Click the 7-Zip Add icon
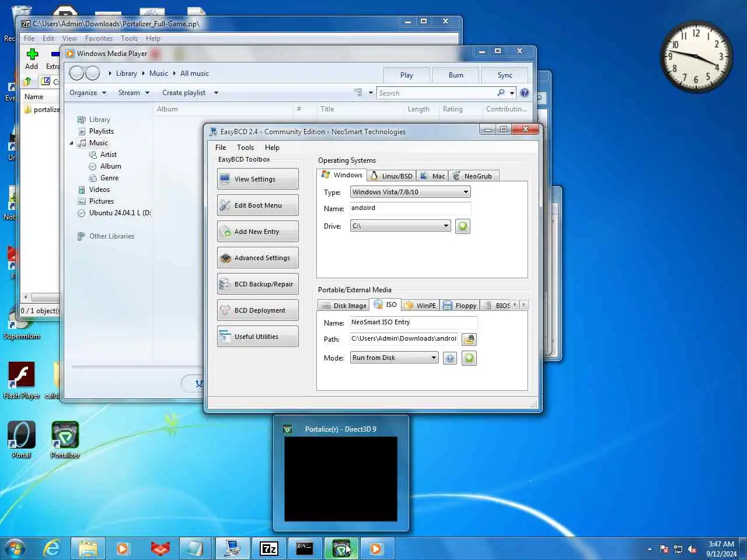Image resolution: width=747 pixels, height=560 pixels. coord(32,59)
